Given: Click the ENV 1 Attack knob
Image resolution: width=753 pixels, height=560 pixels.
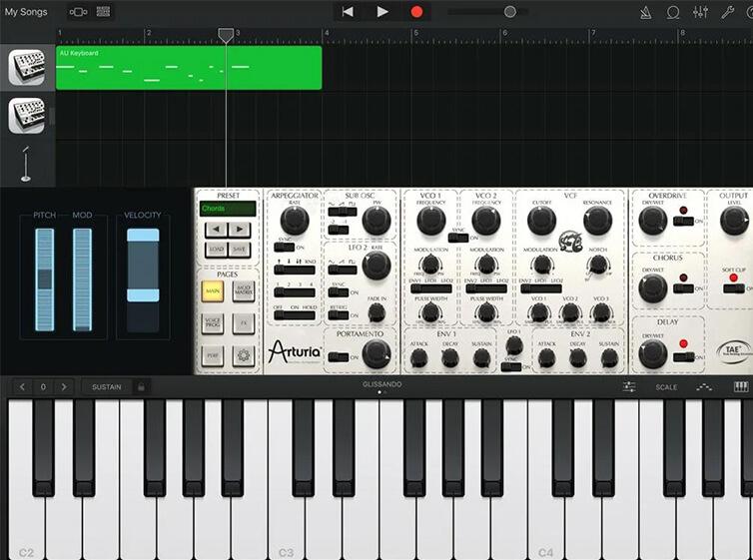Looking at the screenshot, I should pos(418,358).
